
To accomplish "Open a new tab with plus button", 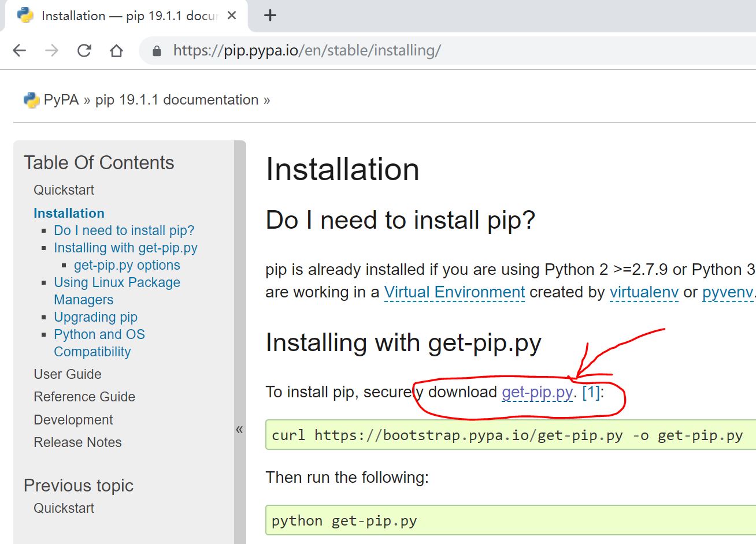I will [270, 16].
